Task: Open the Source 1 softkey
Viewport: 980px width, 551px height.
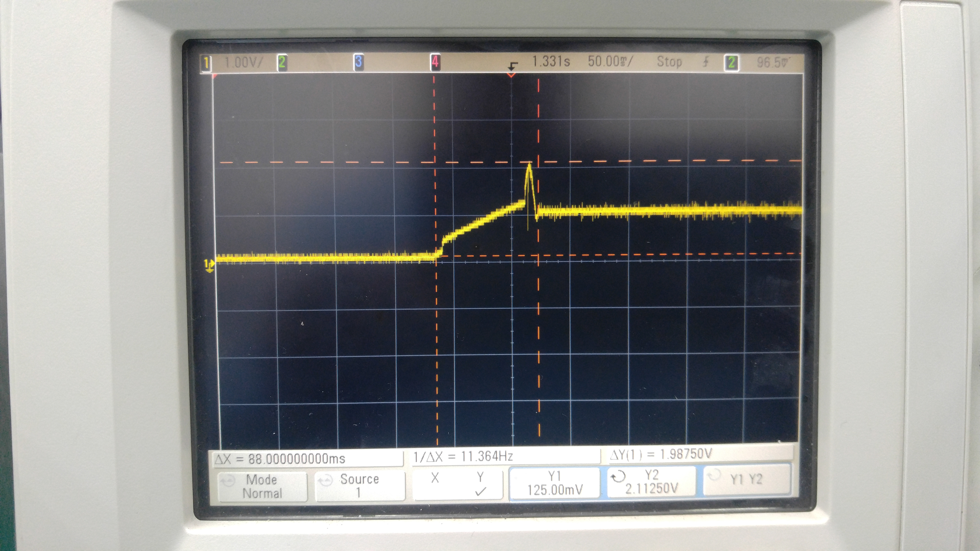Action: coord(360,486)
